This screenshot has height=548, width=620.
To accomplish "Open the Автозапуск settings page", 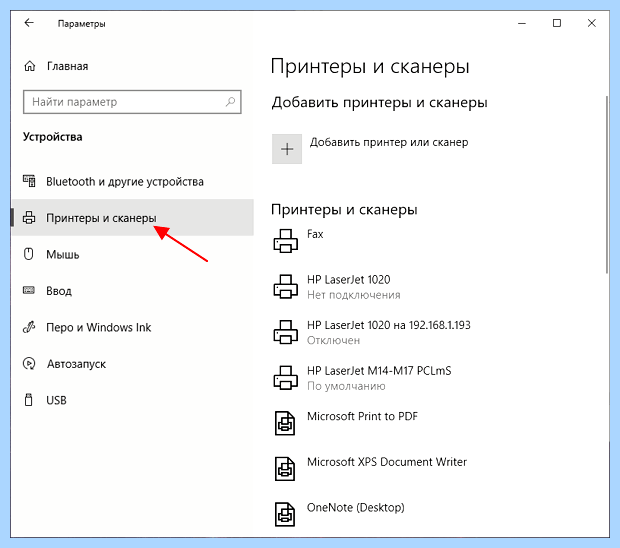I will (133, 363).
